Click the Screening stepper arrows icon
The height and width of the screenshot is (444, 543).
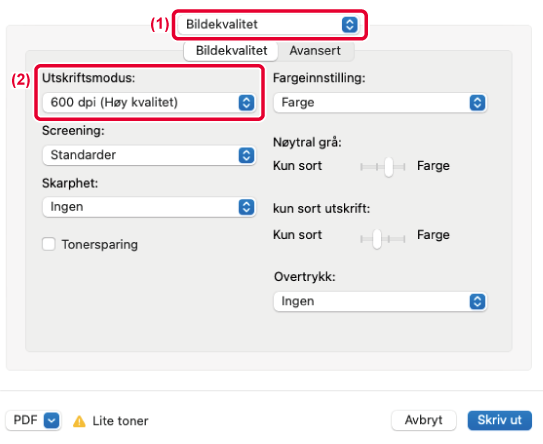[x=246, y=155]
